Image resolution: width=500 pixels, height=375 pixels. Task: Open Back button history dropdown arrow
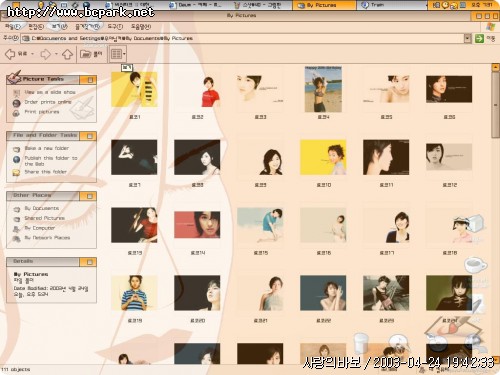click(32, 54)
